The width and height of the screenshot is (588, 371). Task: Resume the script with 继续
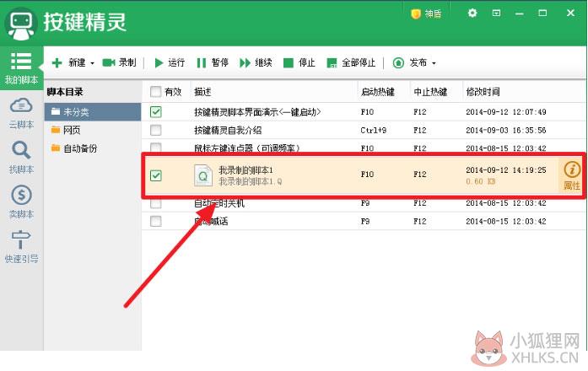[x=256, y=62]
